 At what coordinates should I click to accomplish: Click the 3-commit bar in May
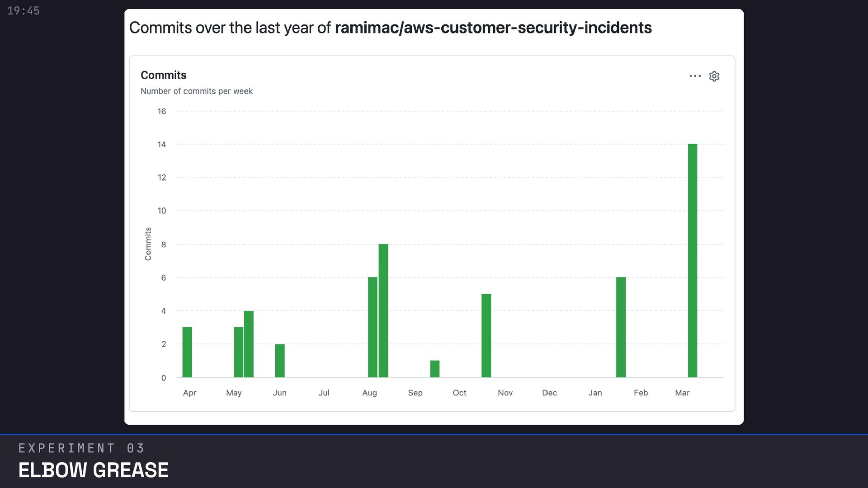click(238, 352)
